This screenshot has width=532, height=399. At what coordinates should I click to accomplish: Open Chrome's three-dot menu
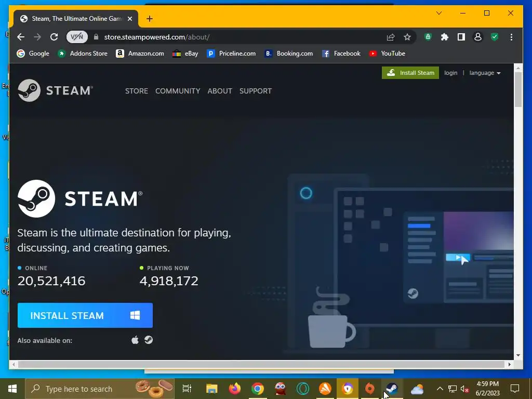pyautogui.click(x=511, y=37)
